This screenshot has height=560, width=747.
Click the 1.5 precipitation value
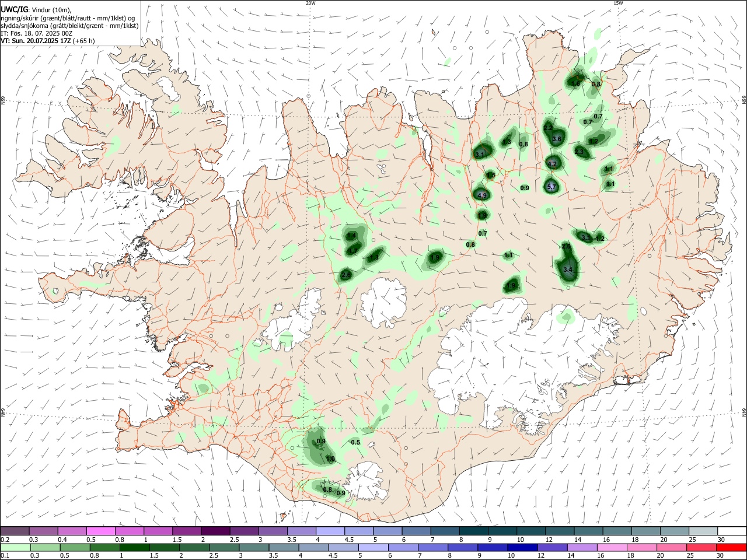491,175
